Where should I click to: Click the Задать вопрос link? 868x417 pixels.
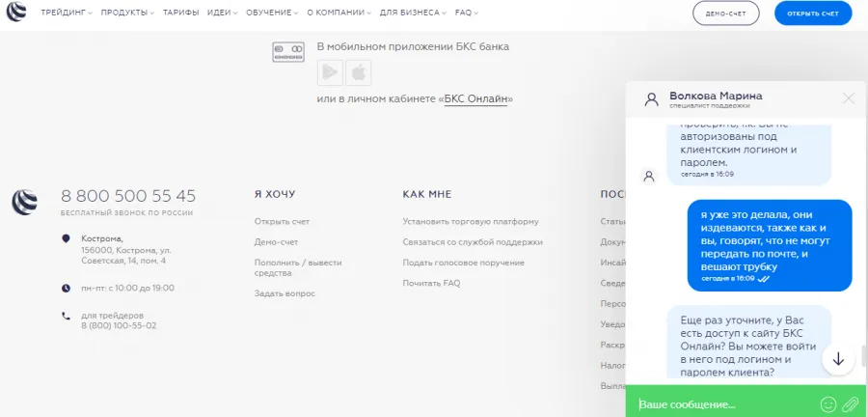pyautogui.click(x=285, y=293)
